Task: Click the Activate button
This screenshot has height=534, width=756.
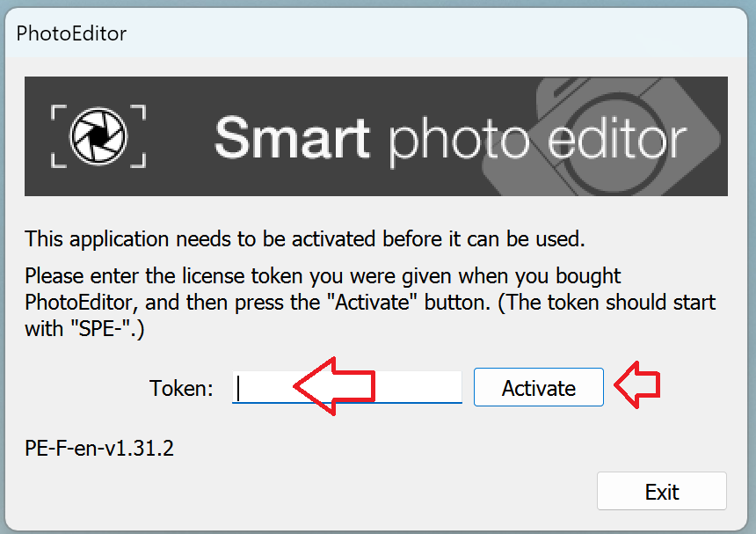Action: 539,387
